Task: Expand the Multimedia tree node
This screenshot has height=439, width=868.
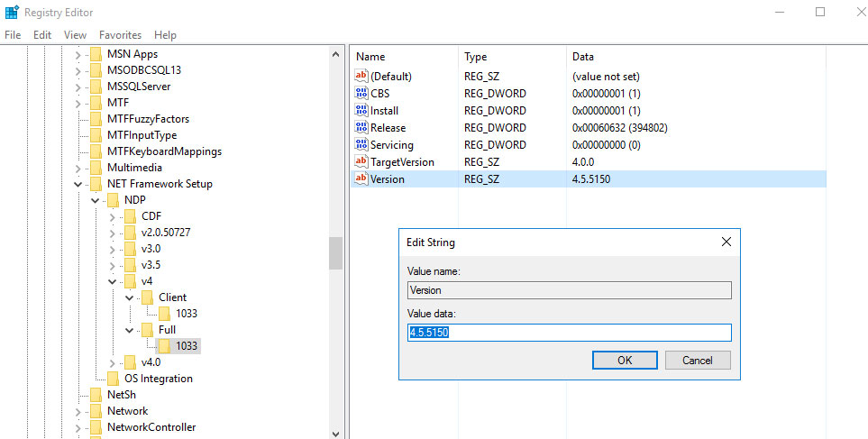Action: (x=78, y=169)
